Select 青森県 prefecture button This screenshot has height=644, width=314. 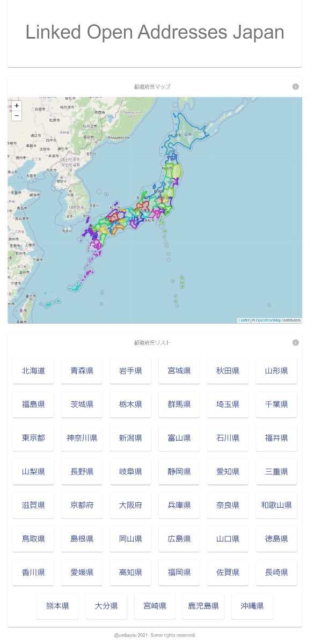click(x=82, y=371)
